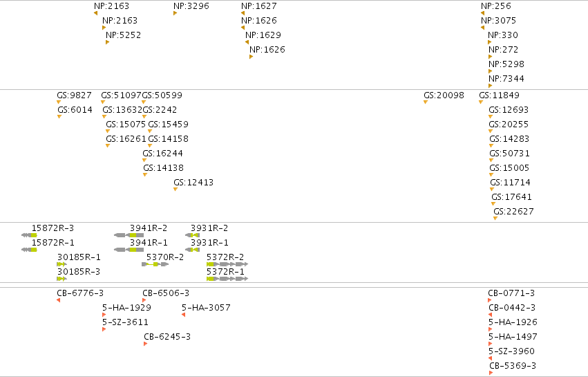Click the GS:16244 label
588x377 pixels.
[x=163, y=153]
